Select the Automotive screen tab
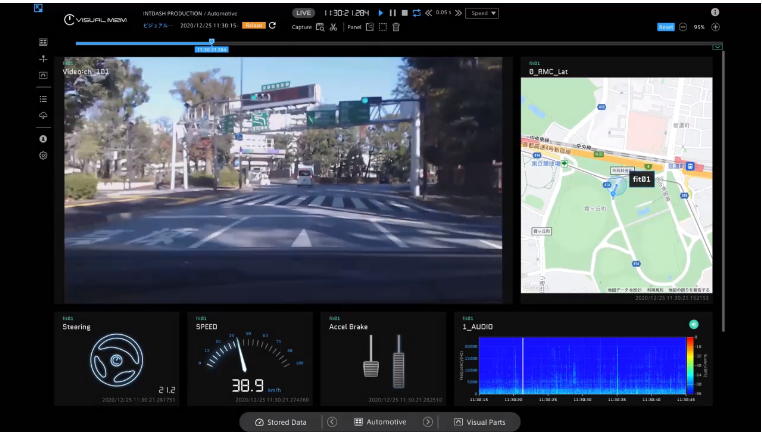Viewport: 762px width, 437px height. coord(380,422)
